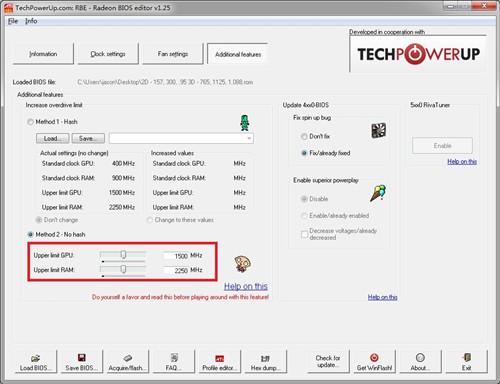Click the ice cream cone powerplay icon

click(x=378, y=193)
